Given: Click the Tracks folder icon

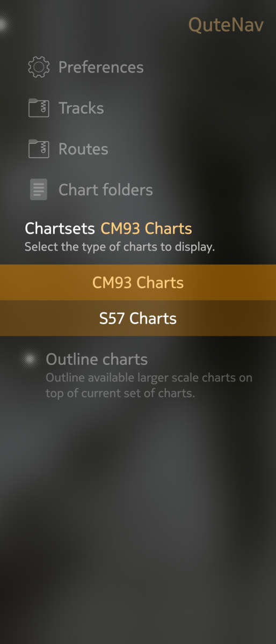Looking at the screenshot, I should [x=39, y=108].
